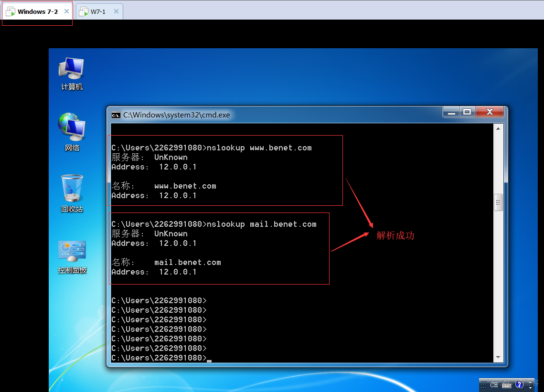
Task: Open the 计算机 (Computer) desktop icon
Action: (x=72, y=74)
